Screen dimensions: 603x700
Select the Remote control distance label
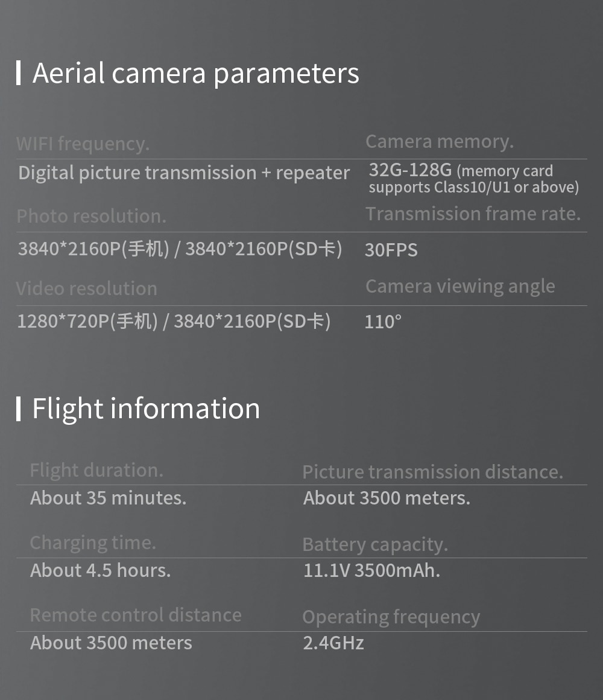(136, 615)
